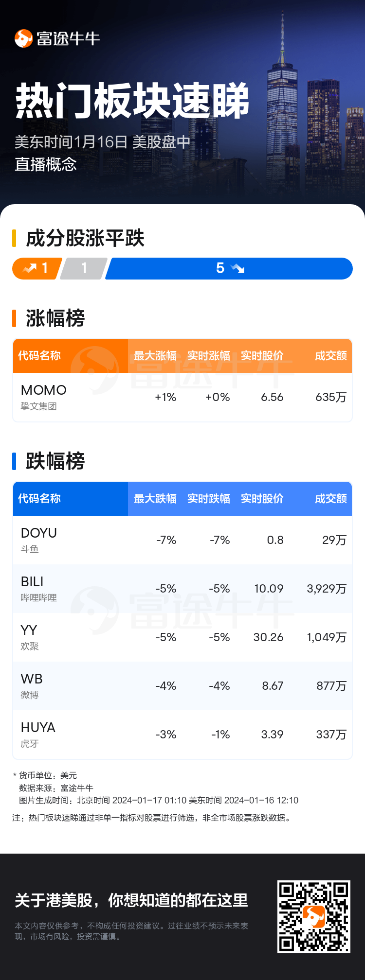Select the blue decliners count bar
Viewport: 365px width, 980px height.
[x=229, y=268]
